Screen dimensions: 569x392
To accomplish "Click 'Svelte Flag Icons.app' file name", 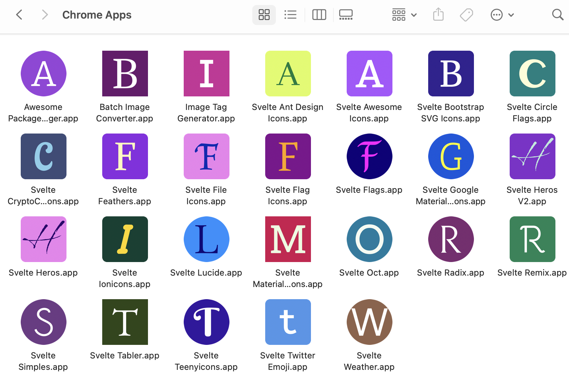I will [288, 196].
